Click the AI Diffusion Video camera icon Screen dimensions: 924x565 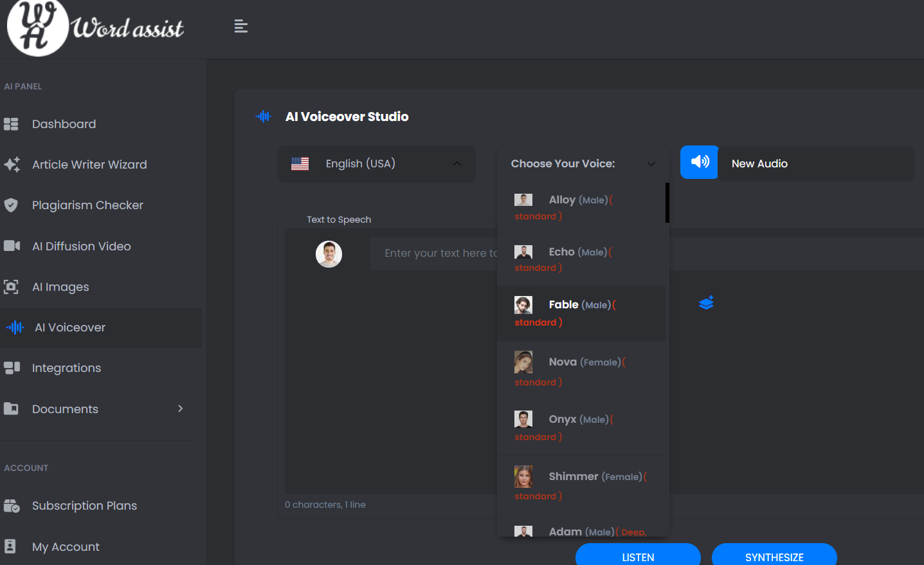12,246
